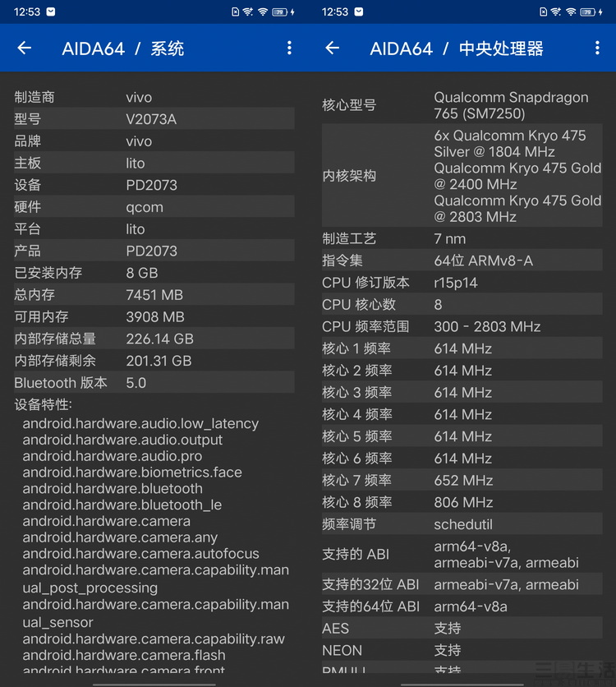Image resolution: width=616 pixels, height=687 pixels.
Task: Select the CPU 修订版本 r15p14 row
Action: pos(462,282)
